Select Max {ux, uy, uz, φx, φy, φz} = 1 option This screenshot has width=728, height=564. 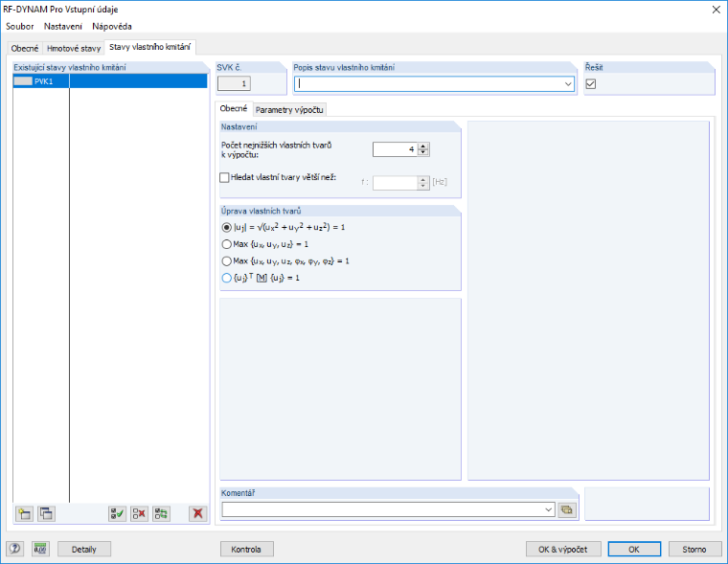coord(226,260)
